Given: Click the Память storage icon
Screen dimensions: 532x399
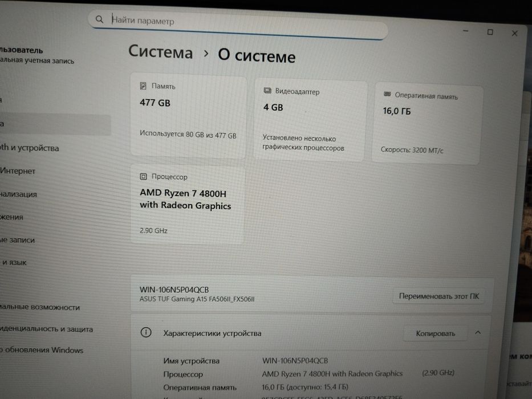Looking at the screenshot, I should [143, 86].
